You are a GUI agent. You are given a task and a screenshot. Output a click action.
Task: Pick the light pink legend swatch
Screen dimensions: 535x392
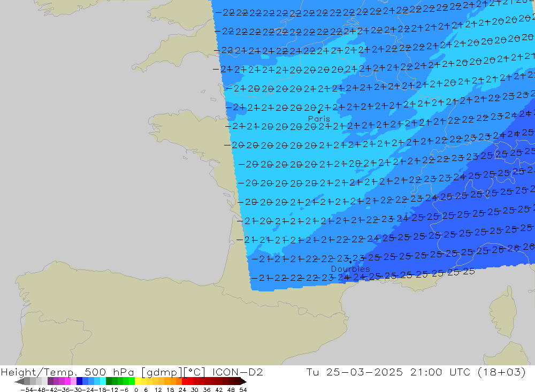tap(73, 381)
